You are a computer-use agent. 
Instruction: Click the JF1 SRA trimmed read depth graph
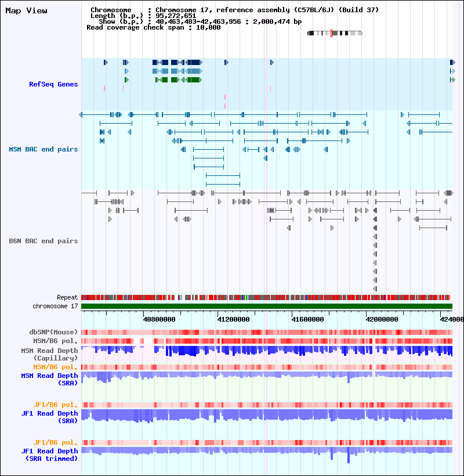pos(267,455)
